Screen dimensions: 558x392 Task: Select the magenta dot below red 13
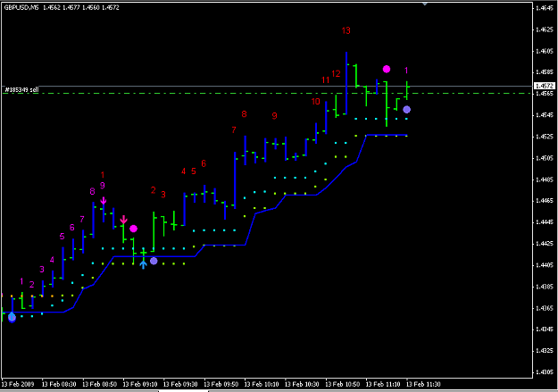click(x=387, y=69)
